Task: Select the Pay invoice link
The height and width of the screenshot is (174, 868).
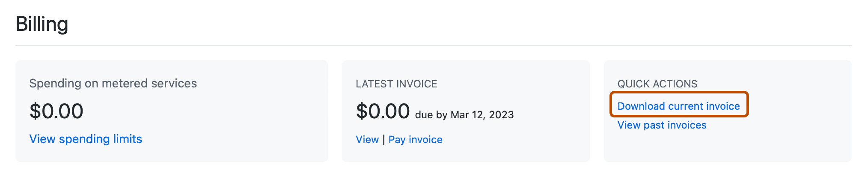Action: click(415, 140)
